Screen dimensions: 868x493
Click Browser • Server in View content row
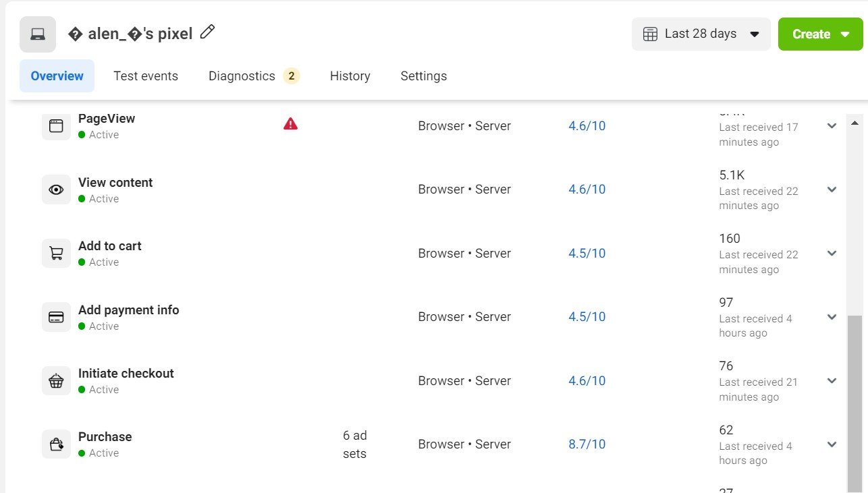[464, 190]
